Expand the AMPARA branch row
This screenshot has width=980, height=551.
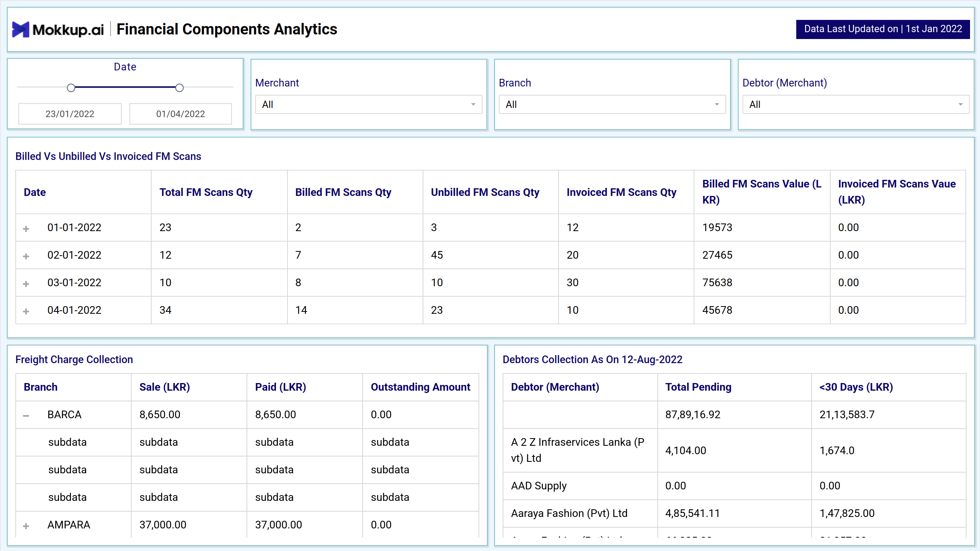coord(26,526)
